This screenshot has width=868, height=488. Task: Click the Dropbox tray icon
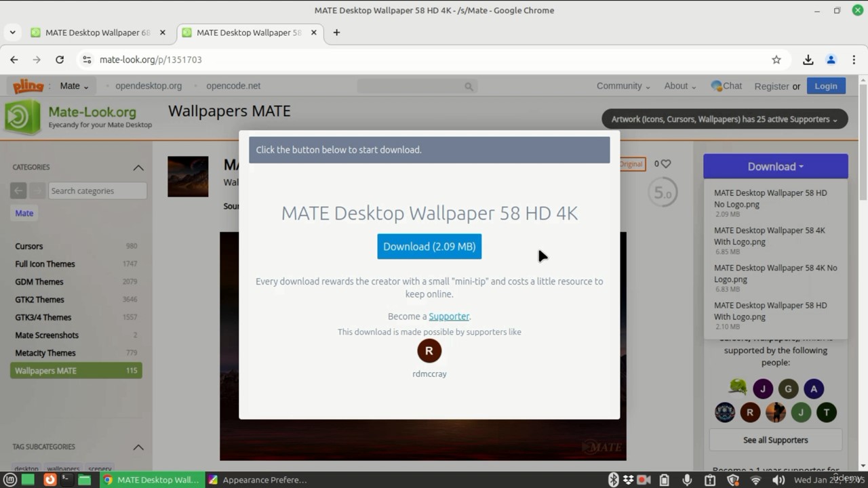point(629,480)
